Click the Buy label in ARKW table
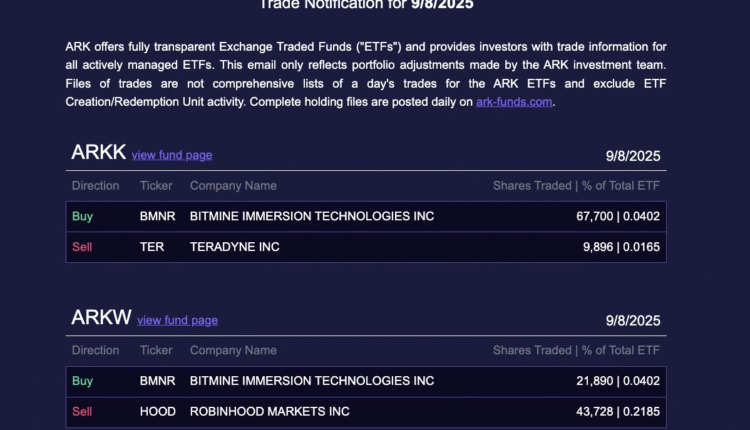 pos(82,381)
